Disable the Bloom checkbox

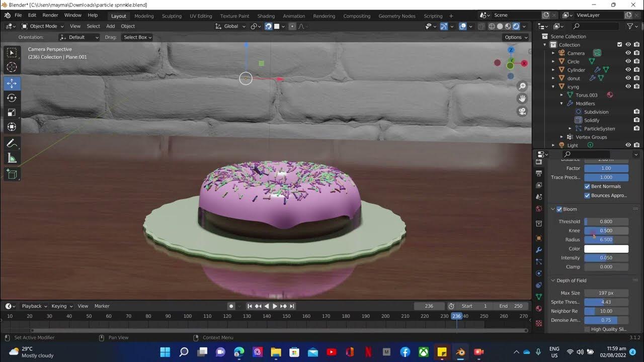click(x=559, y=209)
